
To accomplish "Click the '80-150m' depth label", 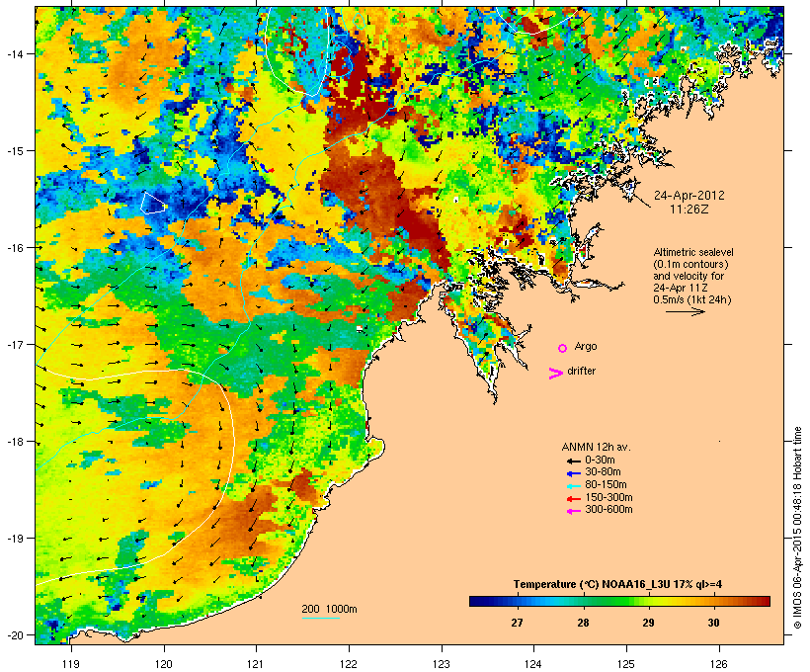I will pyautogui.click(x=606, y=485).
